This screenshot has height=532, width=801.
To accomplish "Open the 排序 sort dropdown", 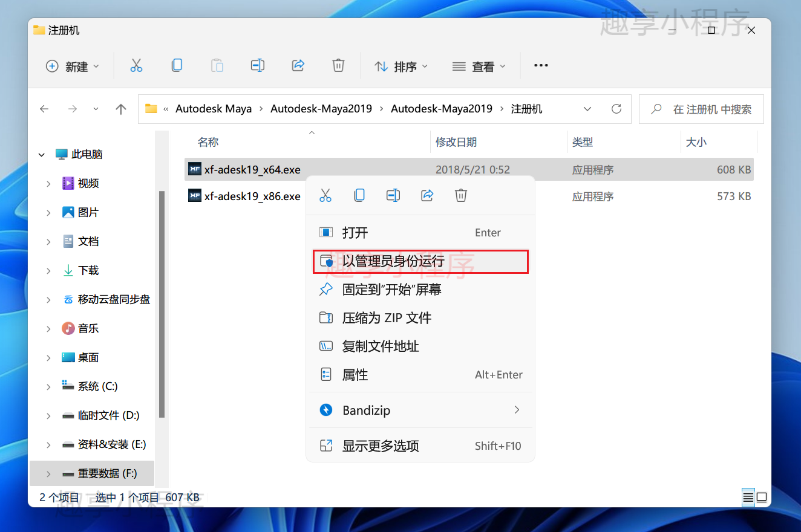I will [401, 66].
